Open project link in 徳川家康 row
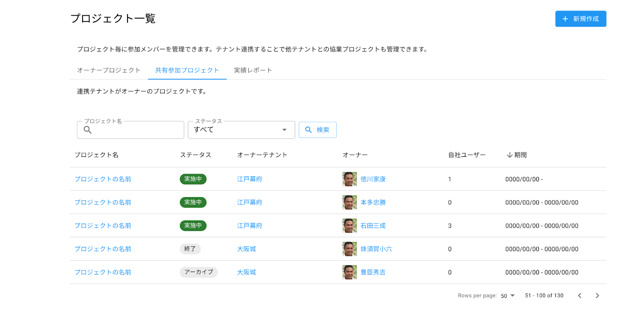The image size is (644, 318). (103, 179)
